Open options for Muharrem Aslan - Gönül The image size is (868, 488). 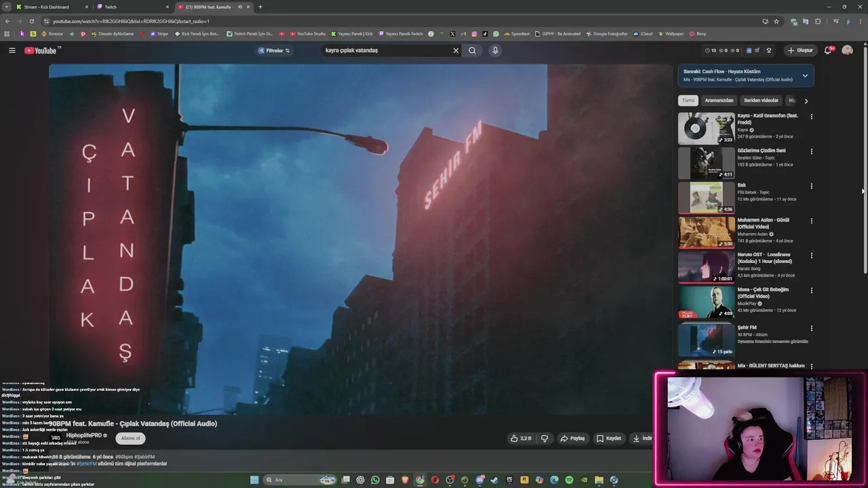(811, 221)
